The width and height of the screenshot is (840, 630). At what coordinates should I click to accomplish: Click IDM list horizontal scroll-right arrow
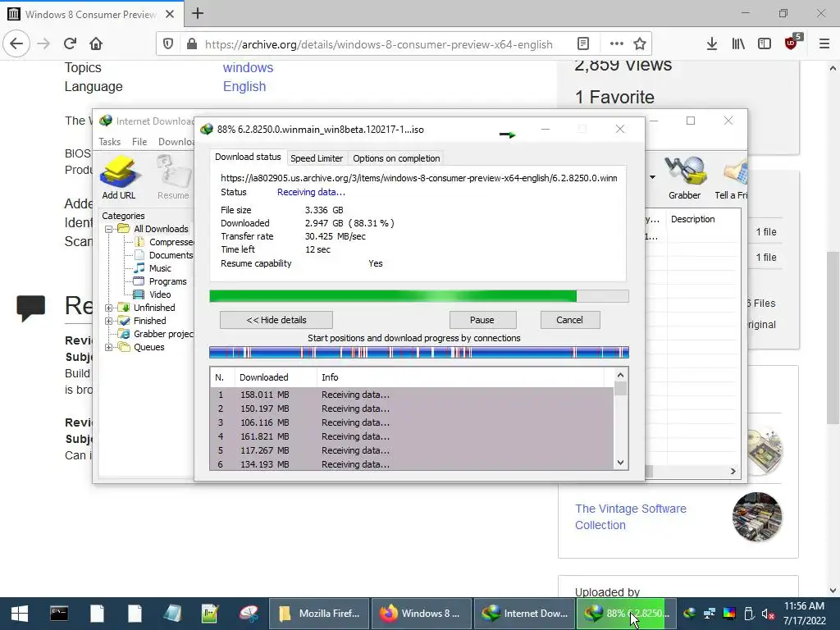(x=733, y=472)
